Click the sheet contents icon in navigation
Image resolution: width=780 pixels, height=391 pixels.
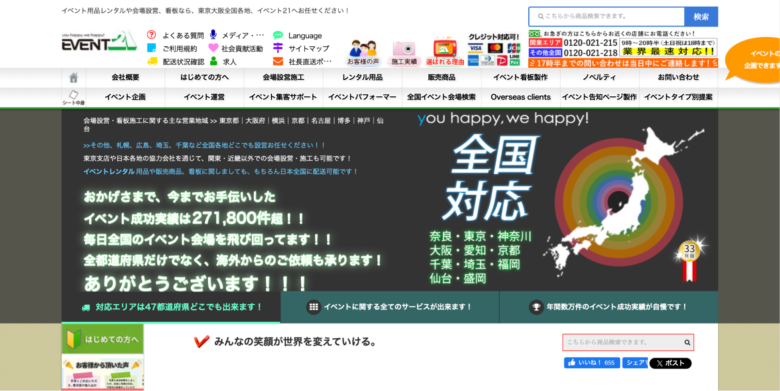click(x=74, y=97)
